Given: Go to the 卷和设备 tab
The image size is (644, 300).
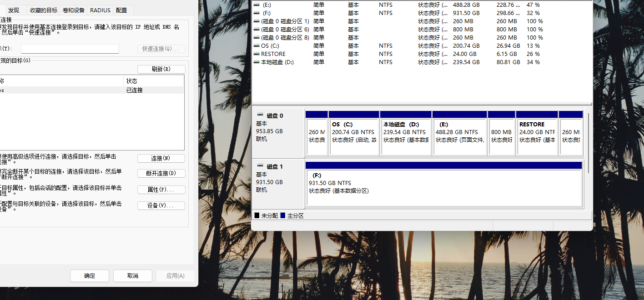Looking at the screenshot, I should pyautogui.click(x=73, y=10).
